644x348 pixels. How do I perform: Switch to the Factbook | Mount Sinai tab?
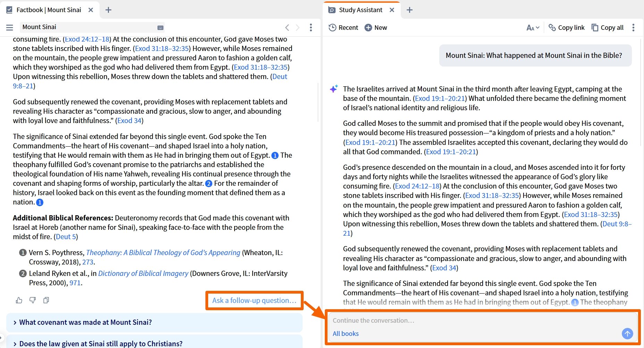[x=49, y=10]
